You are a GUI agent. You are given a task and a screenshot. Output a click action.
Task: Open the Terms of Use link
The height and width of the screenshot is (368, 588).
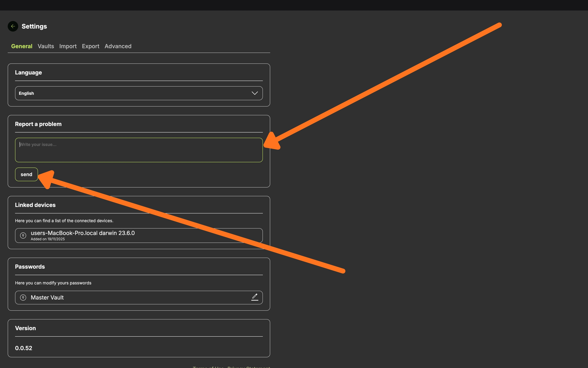coord(208,367)
